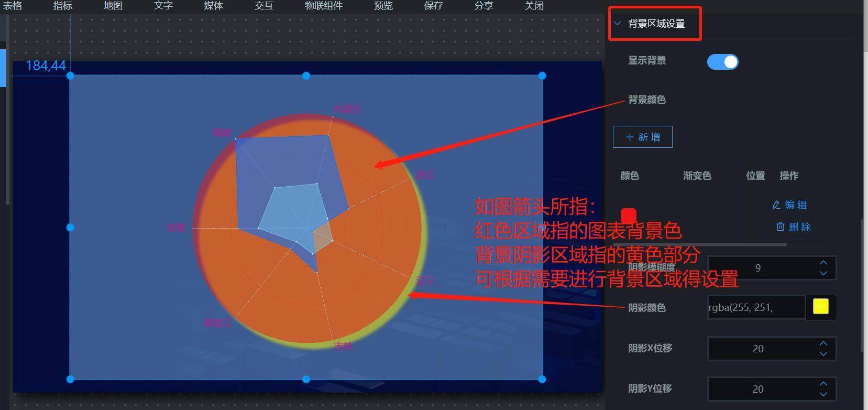
Task: Collapse the 背景区域设置 section chevron
Action: point(618,24)
